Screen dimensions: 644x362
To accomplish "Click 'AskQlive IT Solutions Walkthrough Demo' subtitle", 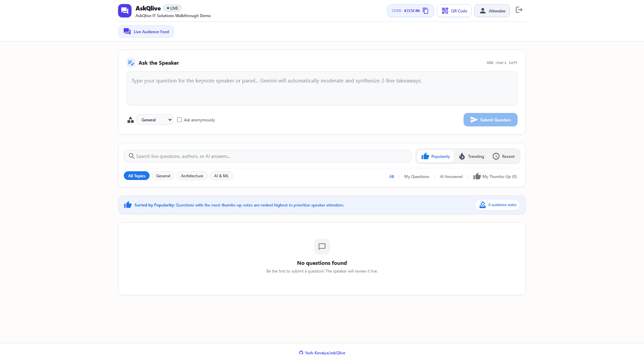I will pos(173,16).
